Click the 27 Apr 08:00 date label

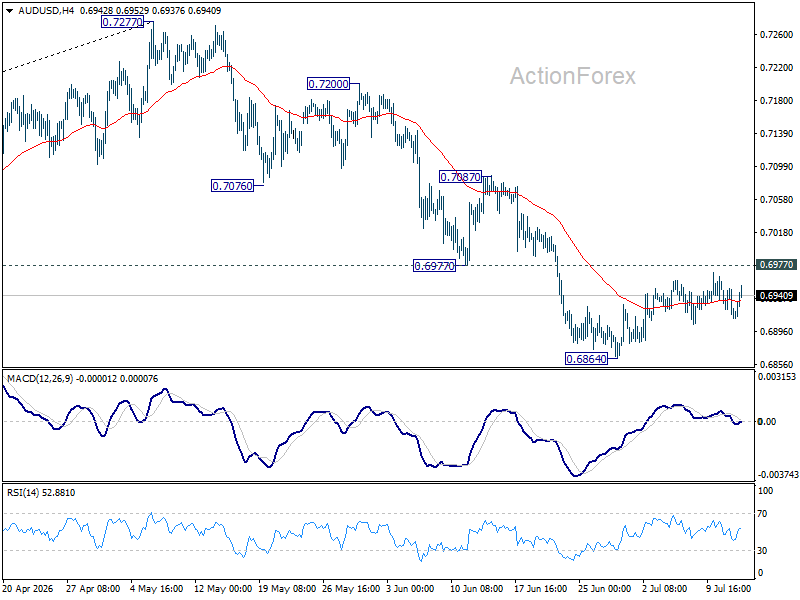click(x=93, y=589)
